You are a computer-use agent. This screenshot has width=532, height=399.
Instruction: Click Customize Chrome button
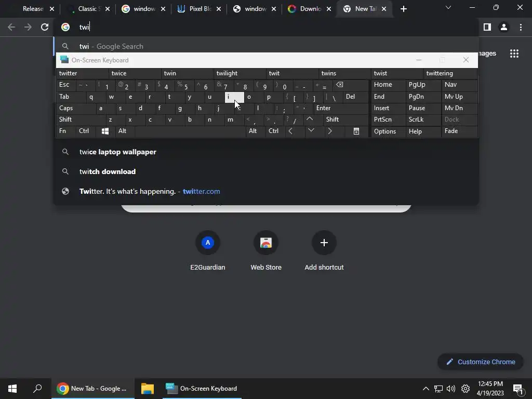481,362
